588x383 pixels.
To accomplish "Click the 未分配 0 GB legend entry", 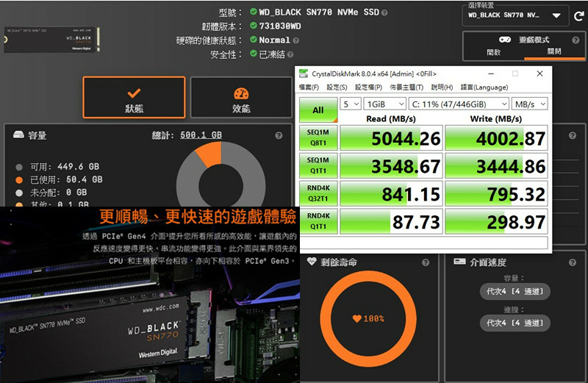I will pyautogui.click(x=51, y=193).
